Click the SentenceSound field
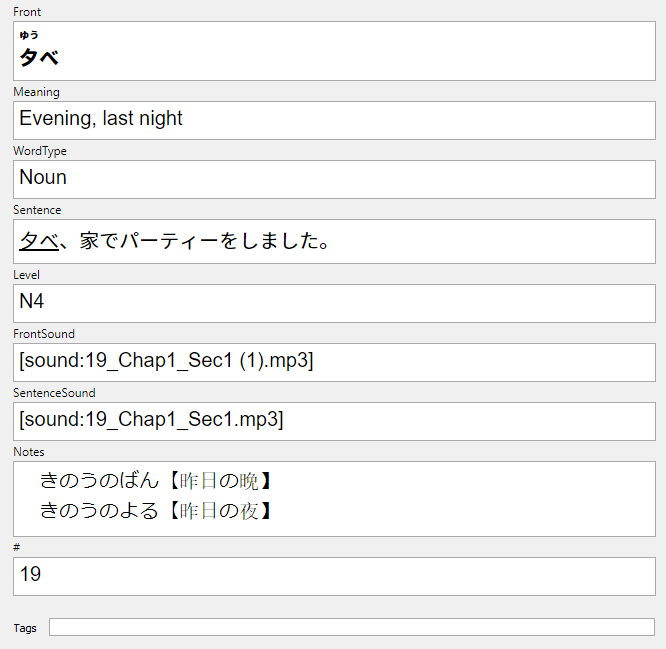 (334, 421)
